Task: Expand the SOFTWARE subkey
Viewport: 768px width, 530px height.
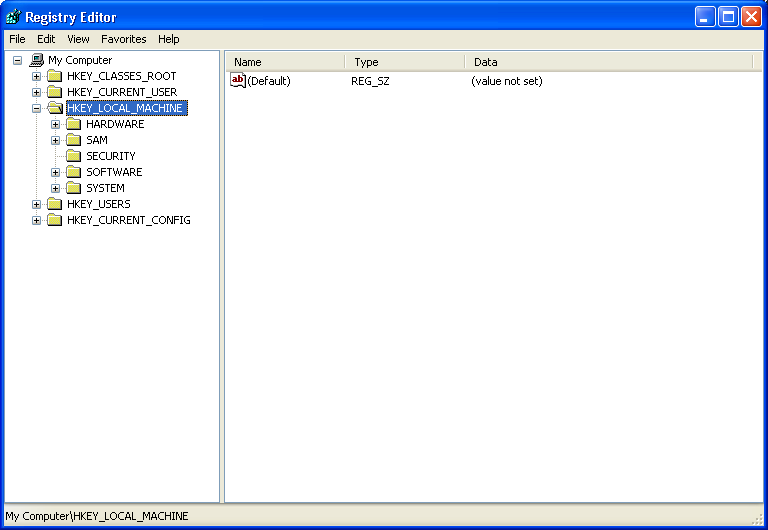Action: pos(55,172)
